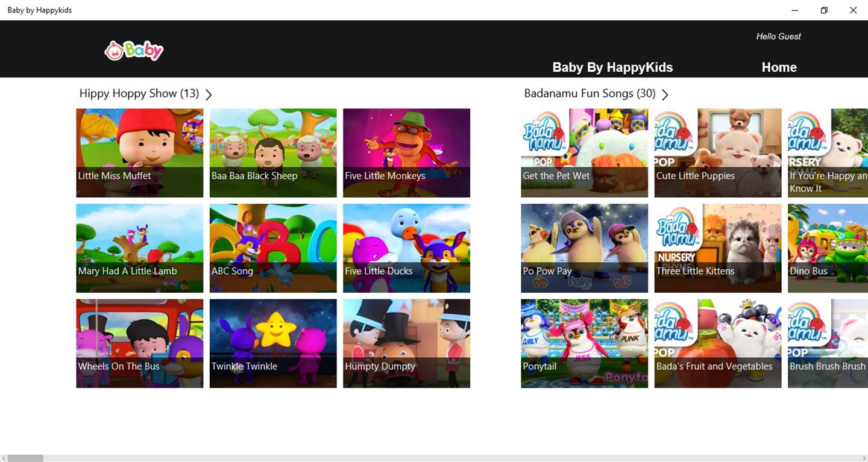Image resolution: width=868 pixels, height=462 pixels.
Task: Play Three Little Kittens video
Action: click(718, 248)
